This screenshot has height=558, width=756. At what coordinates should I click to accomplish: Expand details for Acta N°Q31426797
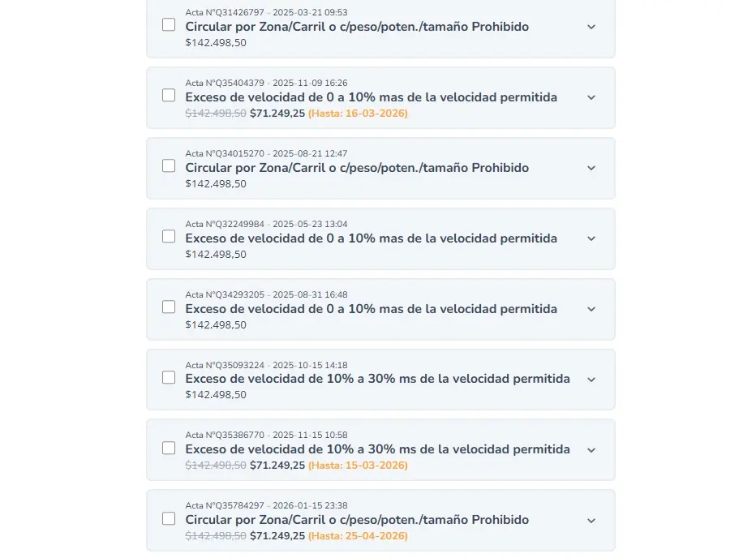point(591,27)
